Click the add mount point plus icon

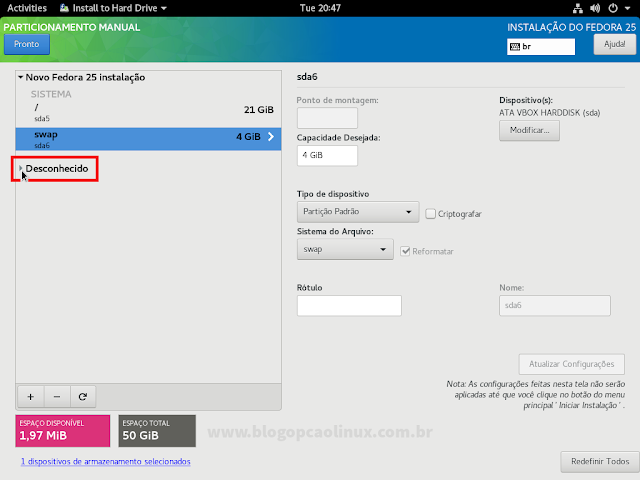click(31, 397)
